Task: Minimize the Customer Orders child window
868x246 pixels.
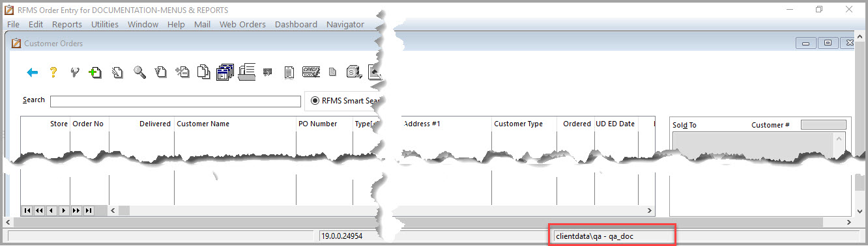Action: 805,43
